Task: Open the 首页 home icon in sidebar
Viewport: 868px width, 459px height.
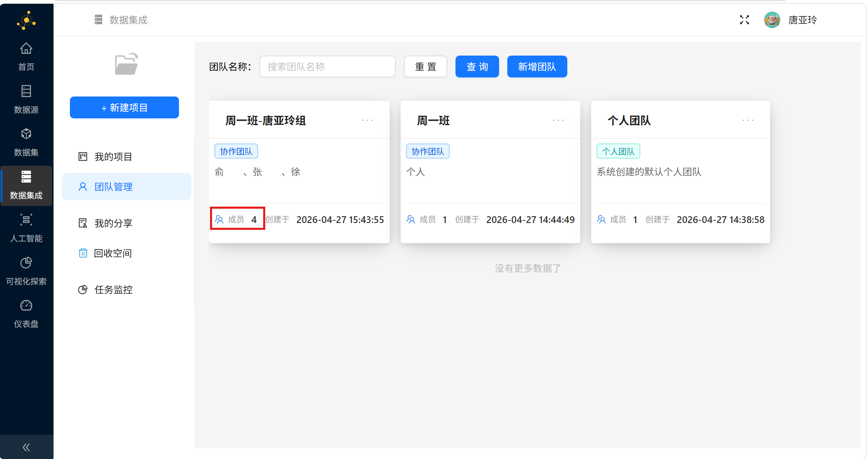Action: click(x=26, y=49)
